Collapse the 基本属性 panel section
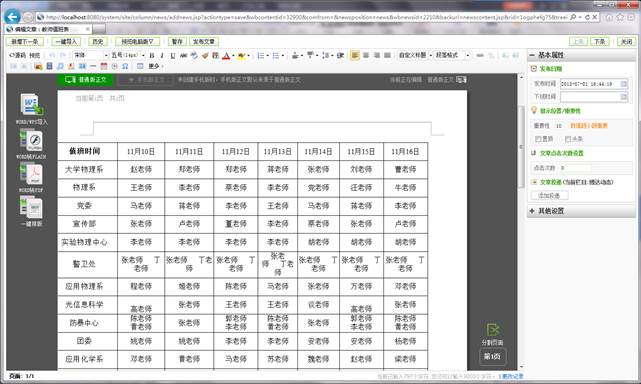Image resolution: width=641 pixels, height=384 pixels. click(532, 55)
